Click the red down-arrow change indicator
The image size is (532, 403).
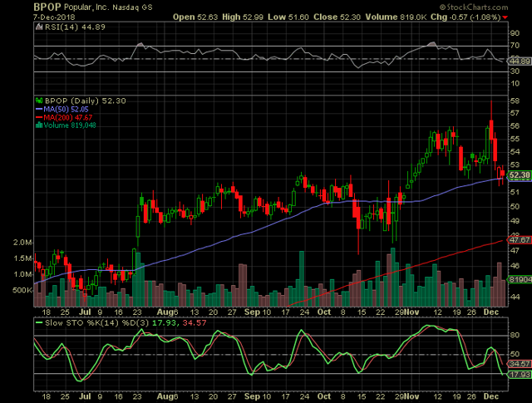(505, 17)
